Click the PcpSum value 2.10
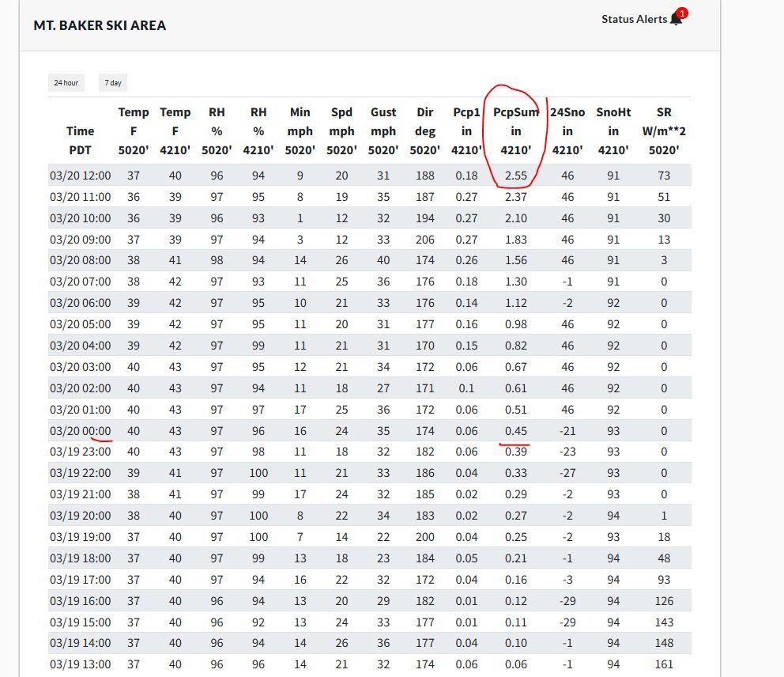 point(515,218)
